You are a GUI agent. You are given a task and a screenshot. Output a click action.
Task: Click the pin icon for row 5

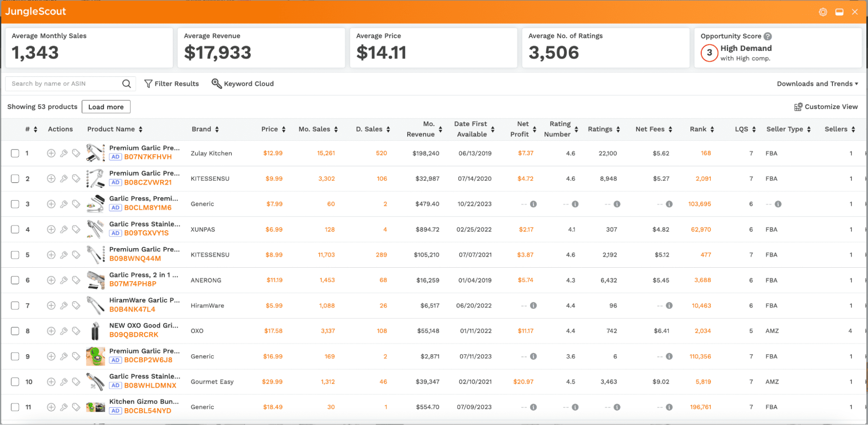click(64, 255)
